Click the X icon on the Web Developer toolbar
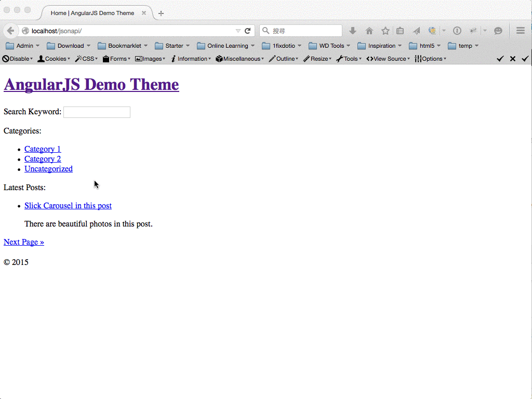The width and height of the screenshot is (532, 399). (513, 59)
